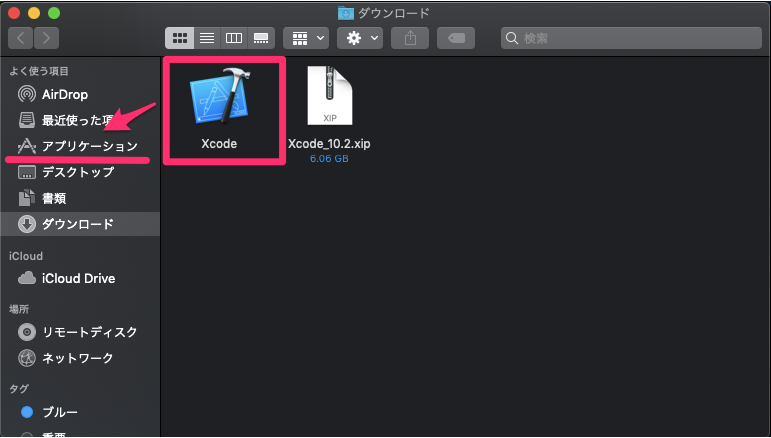Go back with the left arrow button
This screenshot has width=771, height=438.
click(21, 38)
